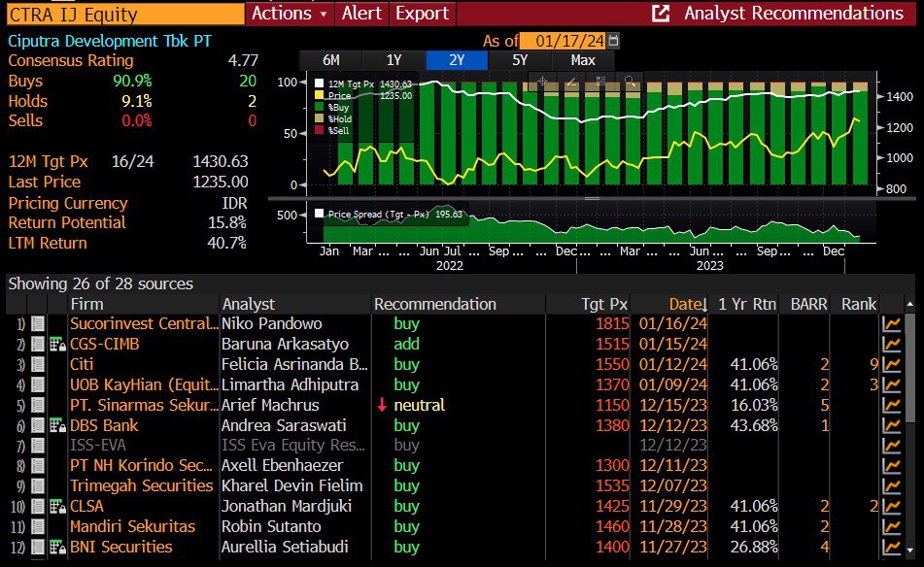Click the pop-out icon beside Analyst Recommendations
The width and height of the screenshot is (924, 567).
662,14
